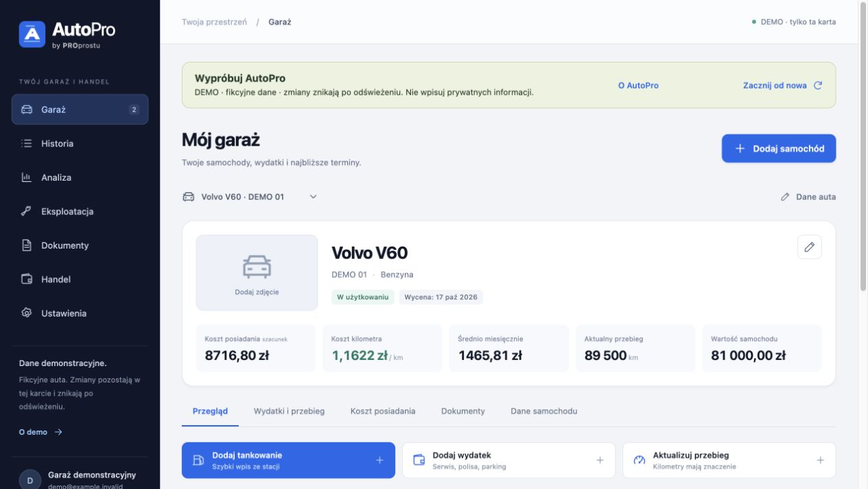868x489 pixels.
Task: Click the AutoPro logo icon
Action: [x=32, y=34]
